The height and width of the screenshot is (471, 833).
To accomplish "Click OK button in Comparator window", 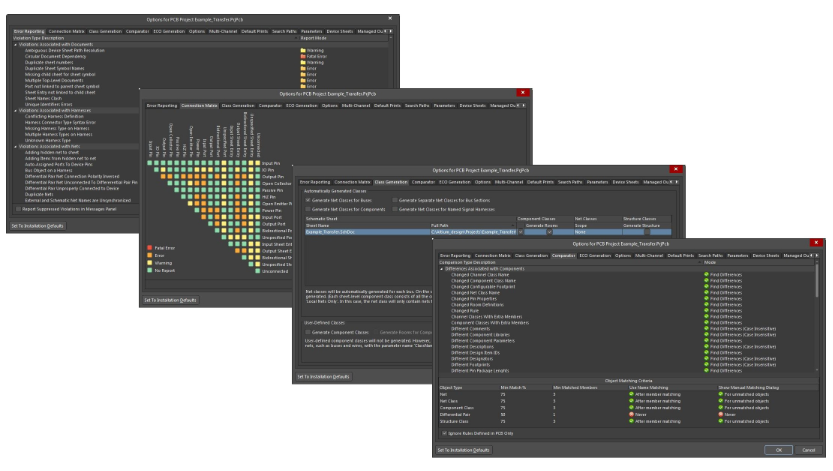I will (x=778, y=450).
